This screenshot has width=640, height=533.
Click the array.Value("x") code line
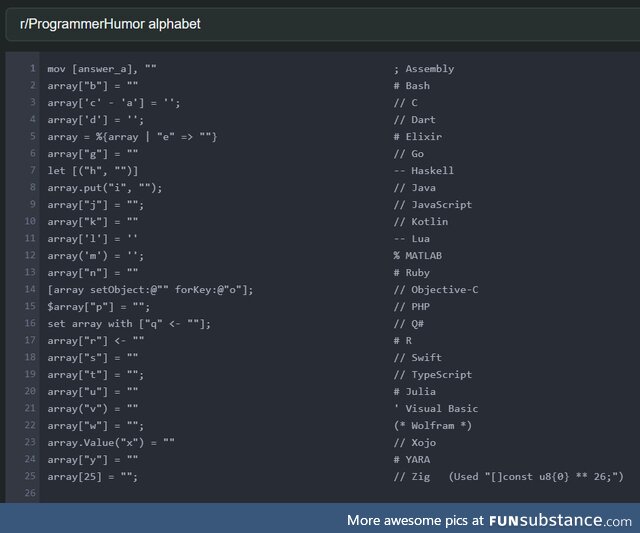pos(111,443)
